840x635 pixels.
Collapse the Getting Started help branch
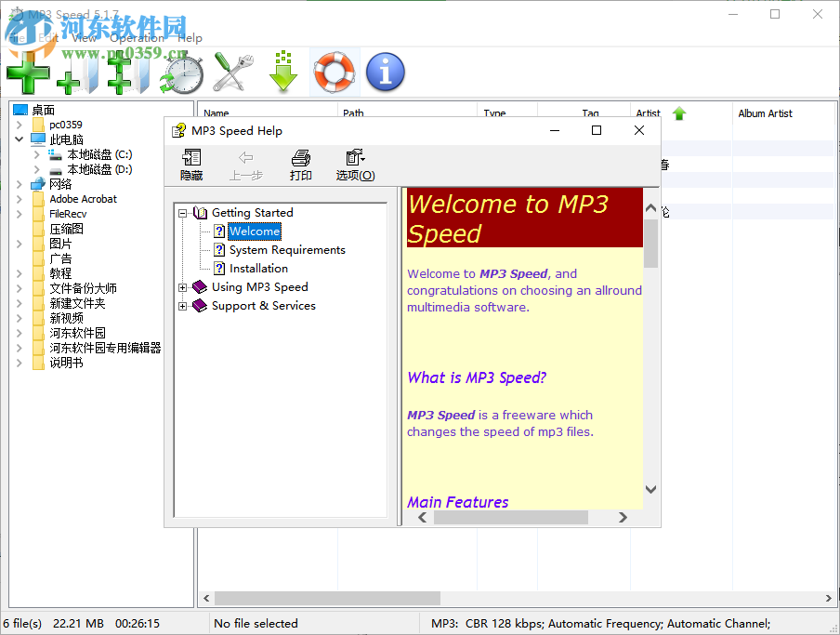pyautogui.click(x=182, y=212)
